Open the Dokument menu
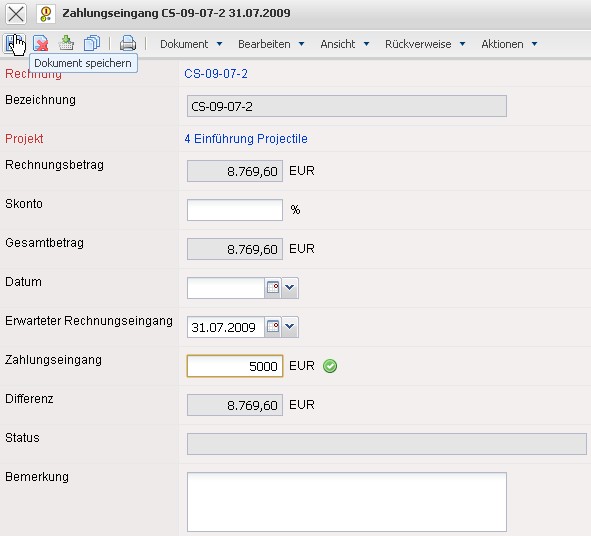The width and height of the screenshot is (591, 536). coord(191,44)
